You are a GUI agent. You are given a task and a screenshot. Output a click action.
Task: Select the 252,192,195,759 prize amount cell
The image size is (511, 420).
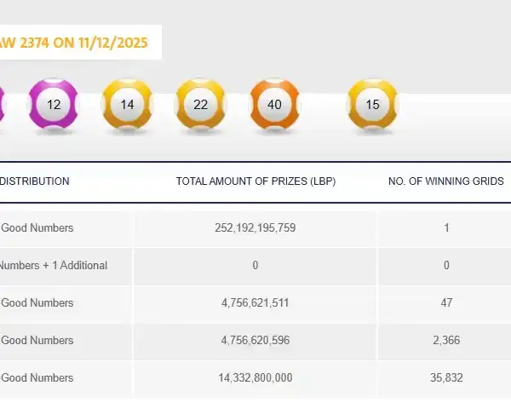pyautogui.click(x=255, y=228)
